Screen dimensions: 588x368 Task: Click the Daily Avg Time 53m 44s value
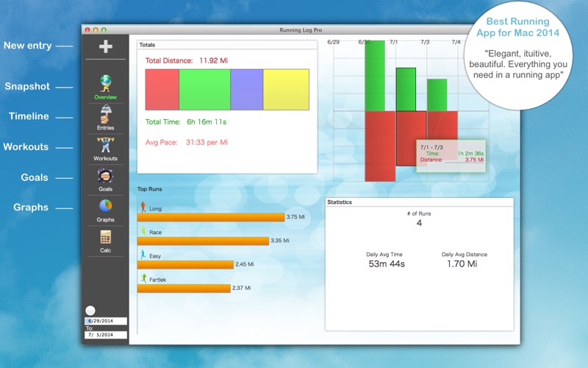point(387,264)
